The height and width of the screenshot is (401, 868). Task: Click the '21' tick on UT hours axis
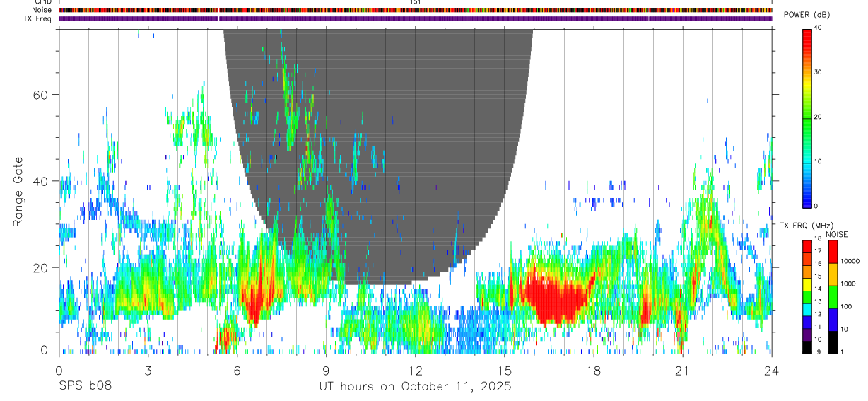pyautogui.click(x=683, y=370)
